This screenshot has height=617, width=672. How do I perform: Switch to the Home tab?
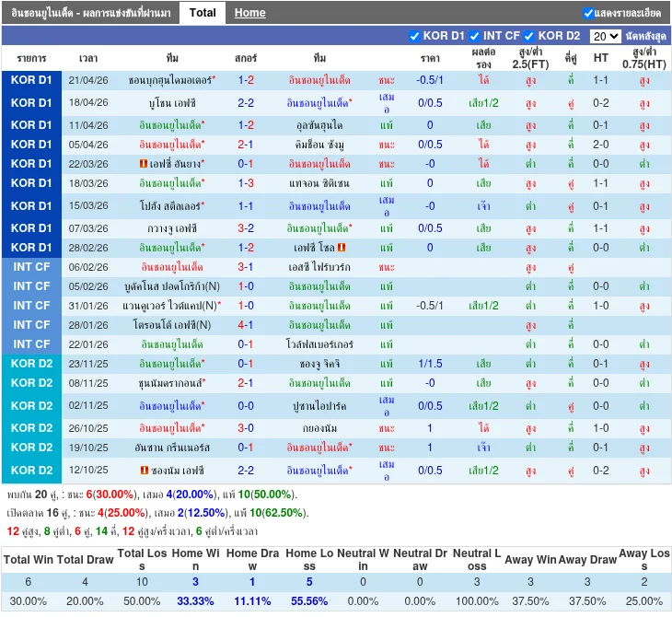(249, 13)
